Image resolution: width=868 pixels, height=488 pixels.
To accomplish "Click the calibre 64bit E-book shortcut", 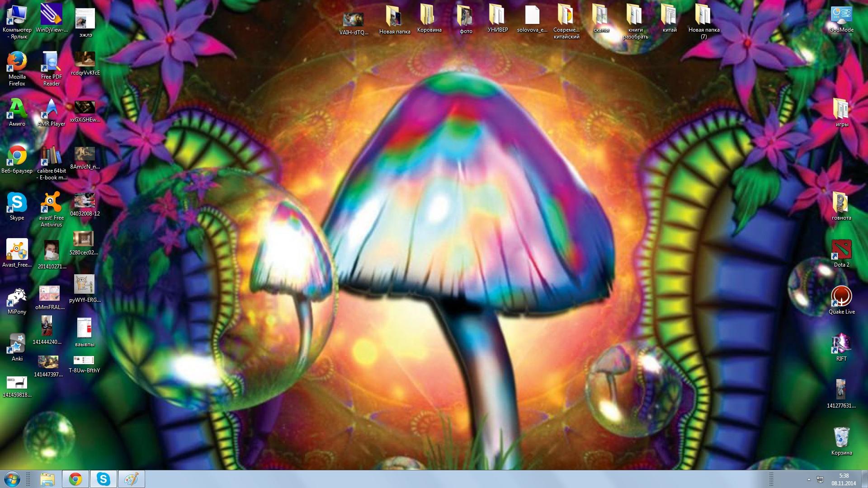I will click(51, 156).
